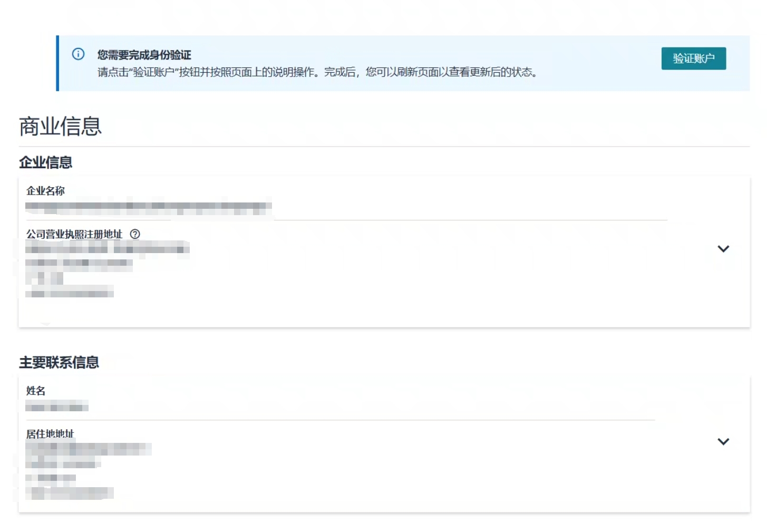The height and width of the screenshot is (532, 767).
Task: Click the banner instruction text about 刷新页面
Action: (317, 72)
